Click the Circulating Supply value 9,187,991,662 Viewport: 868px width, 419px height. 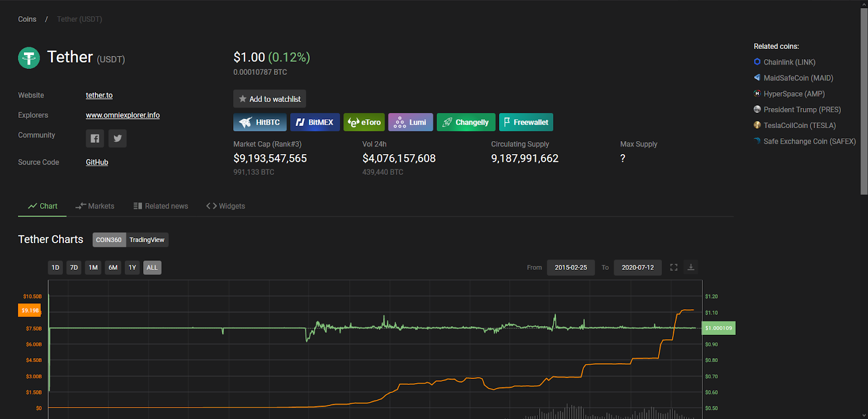pyautogui.click(x=525, y=158)
